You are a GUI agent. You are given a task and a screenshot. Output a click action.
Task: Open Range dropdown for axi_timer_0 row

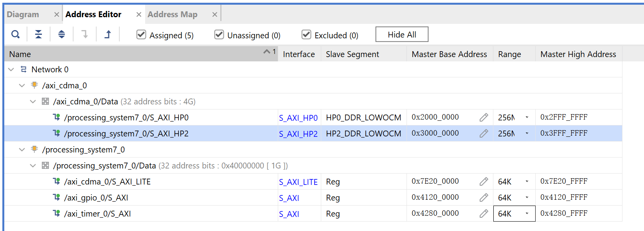(x=527, y=213)
